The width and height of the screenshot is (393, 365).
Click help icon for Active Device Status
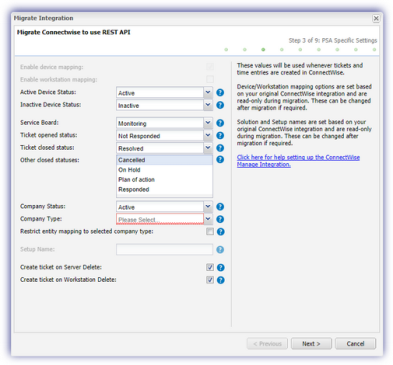pos(220,92)
